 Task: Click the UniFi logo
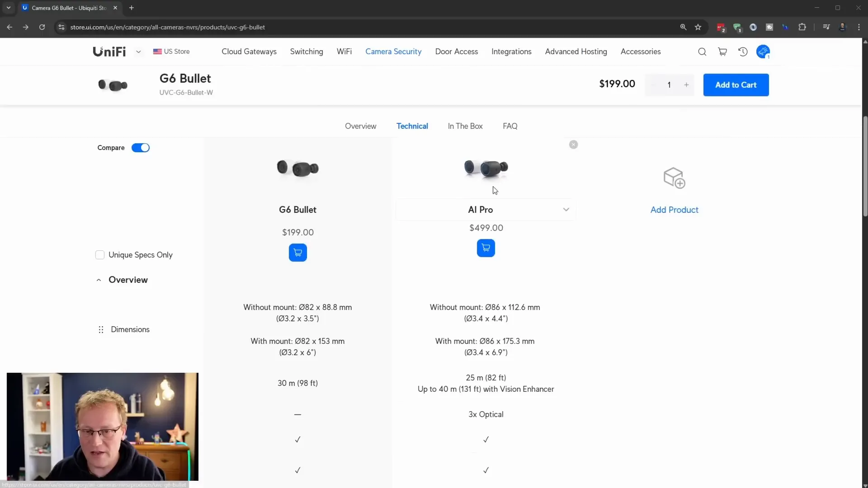tap(109, 52)
